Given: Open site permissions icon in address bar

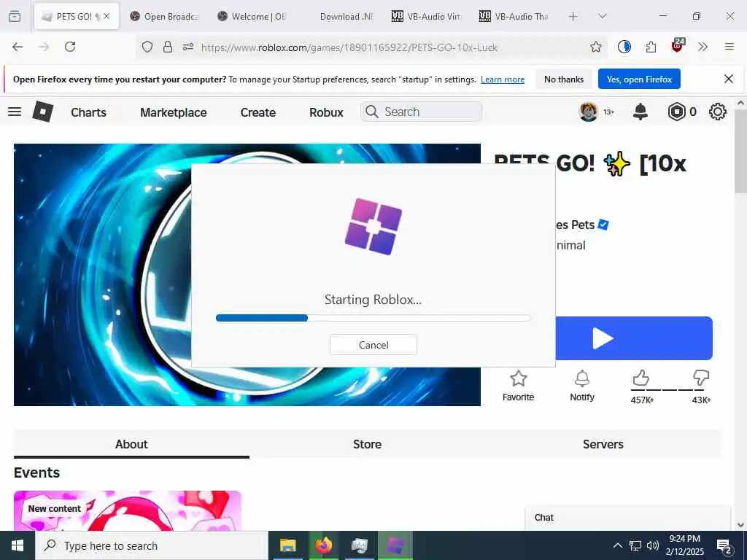Looking at the screenshot, I should tap(188, 47).
